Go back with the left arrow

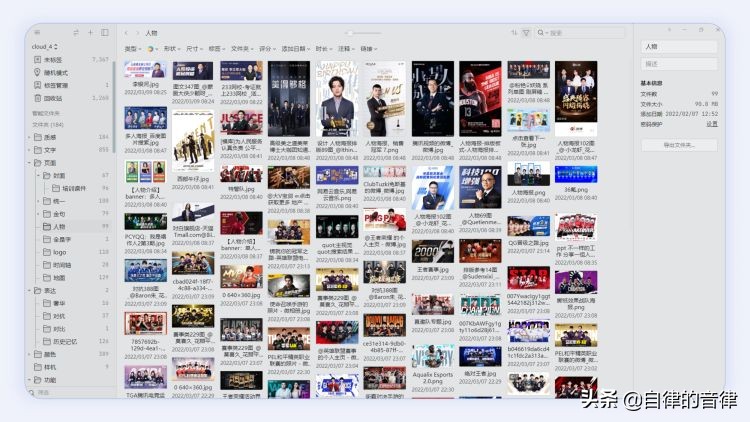pyautogui.click(x=125, y=33)
